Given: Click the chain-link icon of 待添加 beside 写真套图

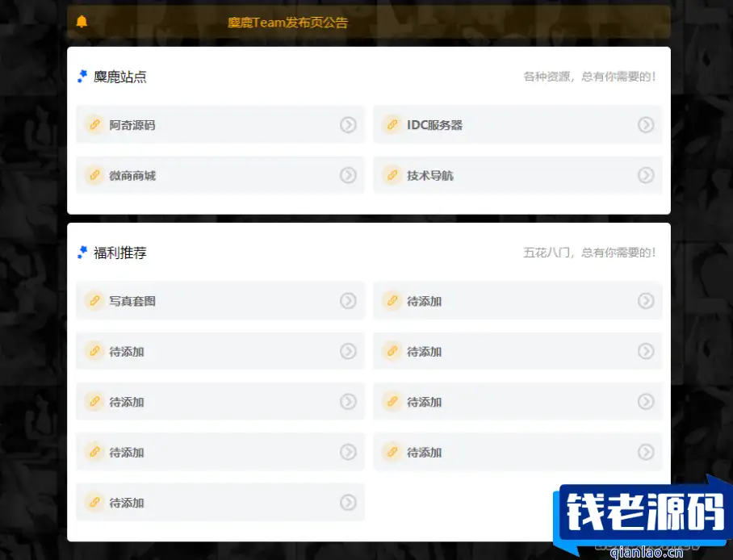Looking at the screenshot, I should [392, 300].
